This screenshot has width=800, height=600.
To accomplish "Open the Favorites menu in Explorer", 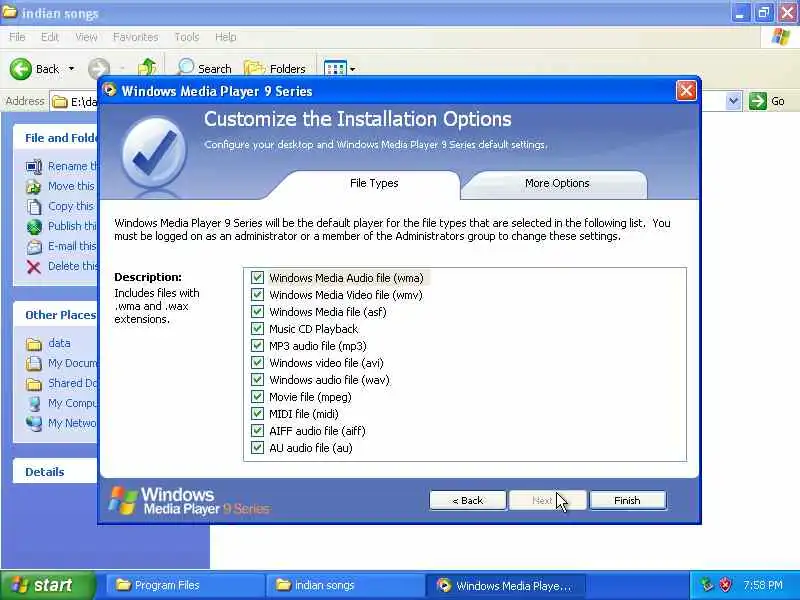I will [136, 37].
